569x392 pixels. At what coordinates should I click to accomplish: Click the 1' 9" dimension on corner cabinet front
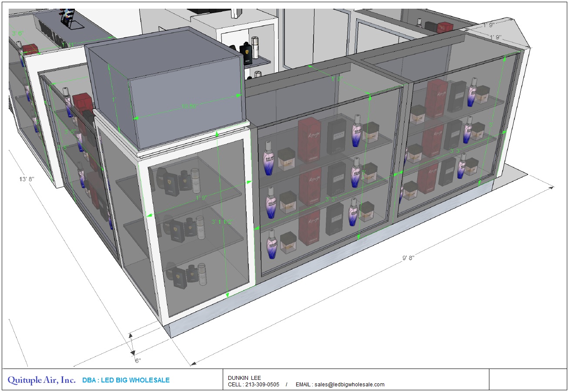coord(201,198)
